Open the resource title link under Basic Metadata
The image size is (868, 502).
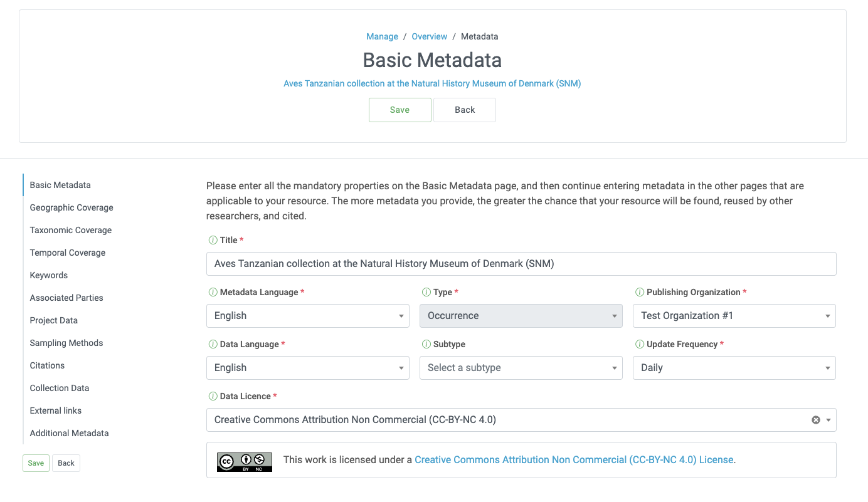pyautogui.click(x=432, y=83)
